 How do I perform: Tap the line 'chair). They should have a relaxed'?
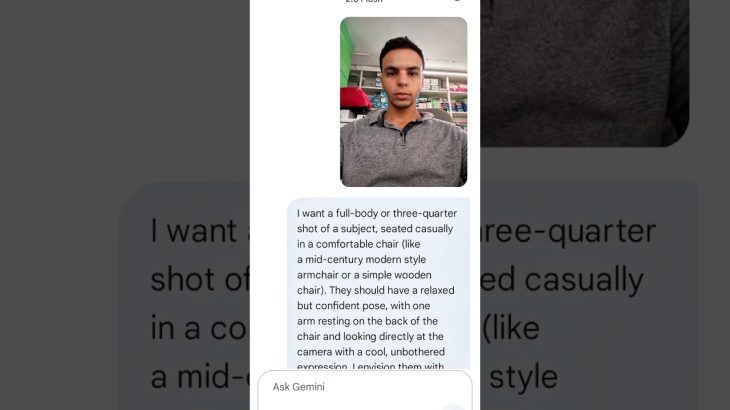376,290
